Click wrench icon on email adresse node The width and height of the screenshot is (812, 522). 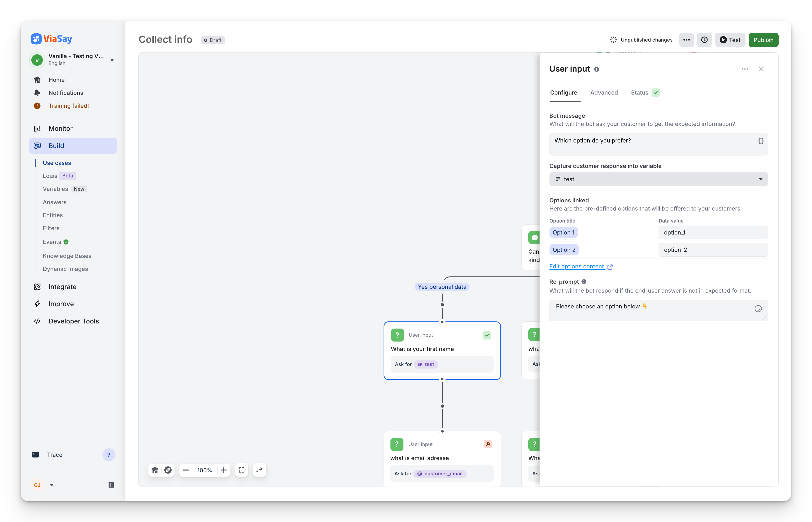(x=488, y=444)
